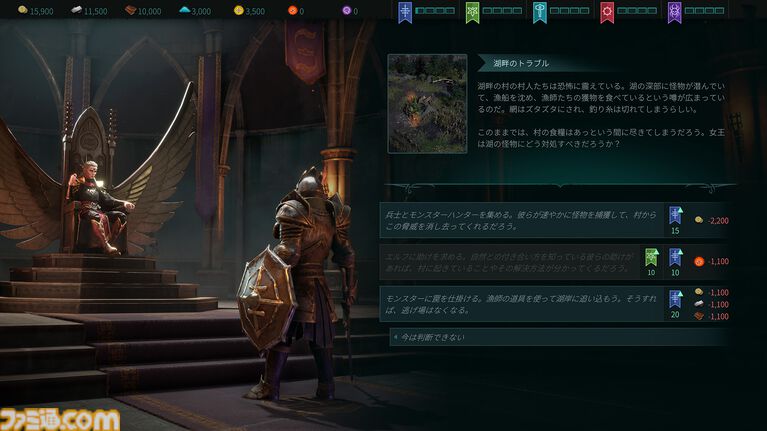This screenshot has width=767, height=431.
Task: Click the gold coin resource icon
Action: pos(23,10)
